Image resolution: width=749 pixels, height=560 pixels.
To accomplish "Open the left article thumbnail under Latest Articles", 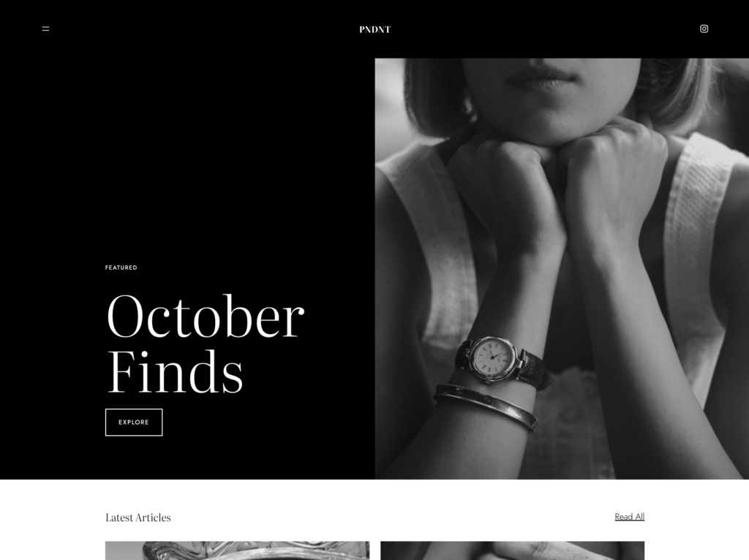I will [238, 550].
